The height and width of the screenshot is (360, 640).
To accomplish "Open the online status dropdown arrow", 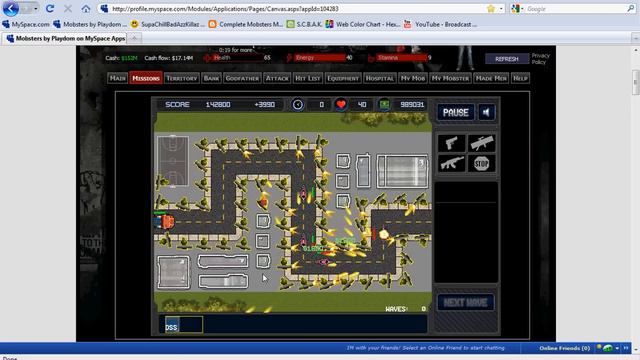I will point(617,348).
